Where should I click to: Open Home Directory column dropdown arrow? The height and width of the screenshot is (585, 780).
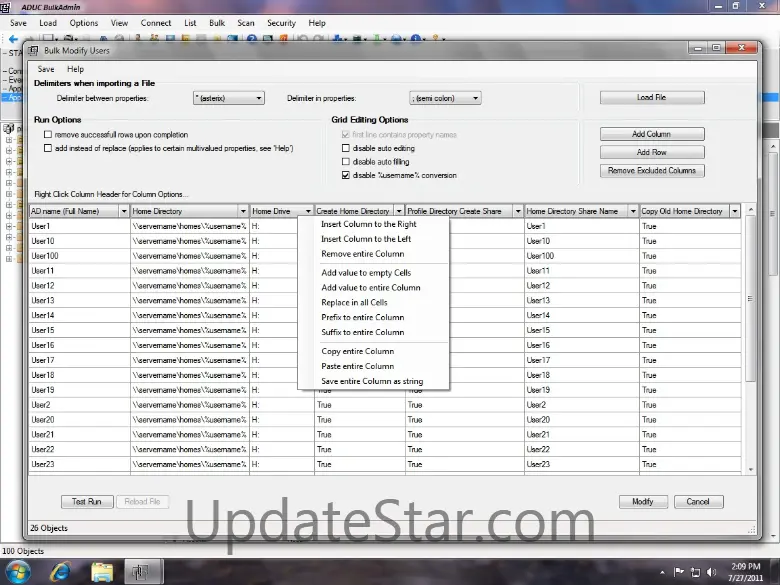(243, 211)
